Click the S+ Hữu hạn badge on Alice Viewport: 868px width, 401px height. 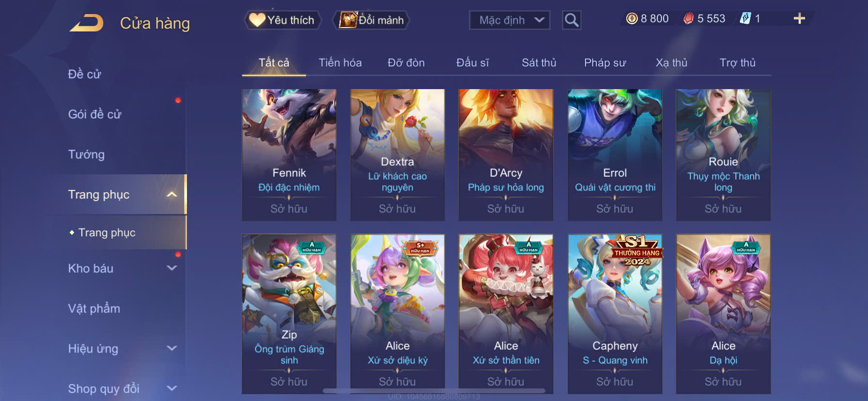pyautogui.click(x=420, y=248)
